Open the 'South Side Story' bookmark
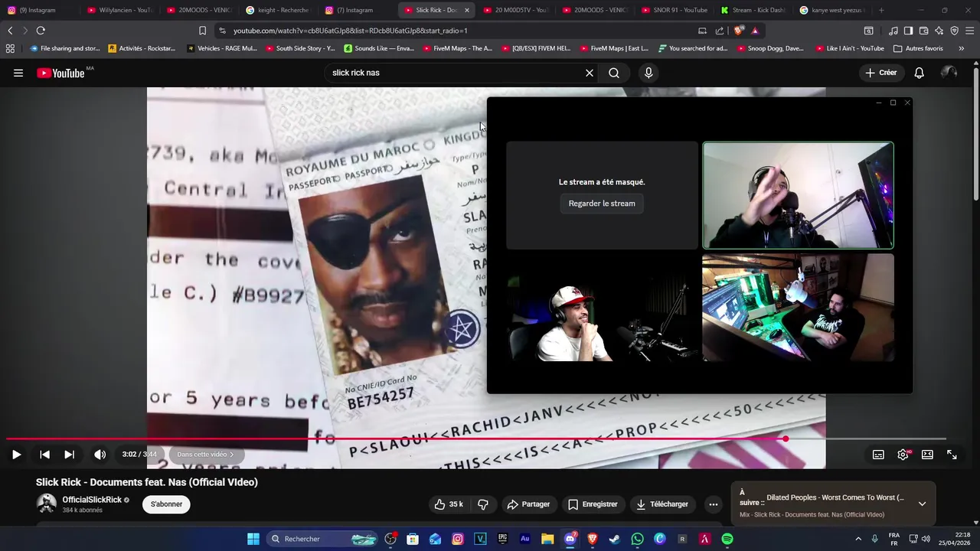The image size is (980, 551). [299, 48]
